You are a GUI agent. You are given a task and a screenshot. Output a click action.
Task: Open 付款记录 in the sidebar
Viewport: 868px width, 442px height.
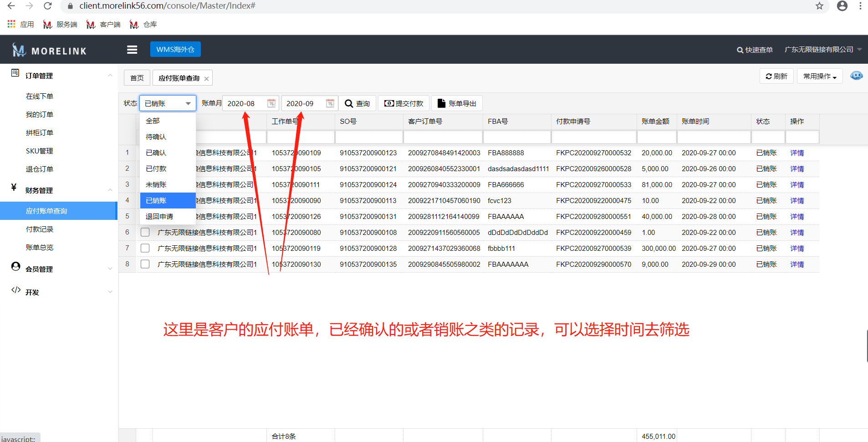coord(40,229)
